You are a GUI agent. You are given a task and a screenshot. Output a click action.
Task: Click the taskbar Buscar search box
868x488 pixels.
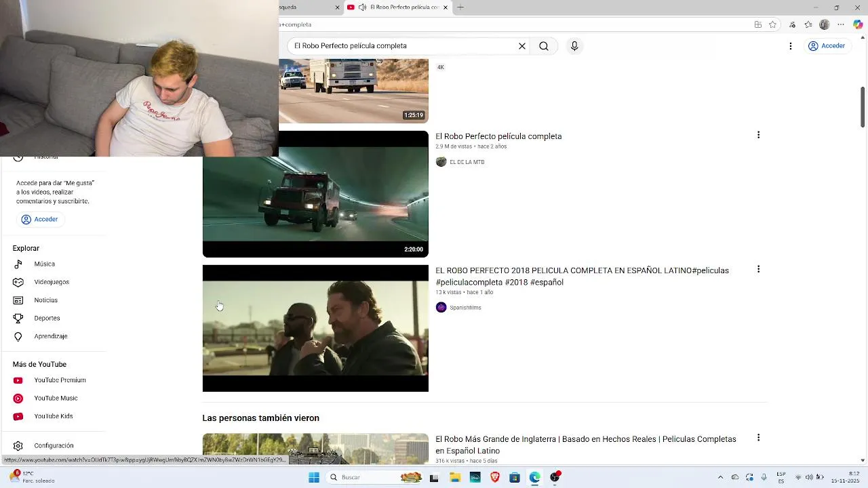pyautogui.click(x=374, y=477)
